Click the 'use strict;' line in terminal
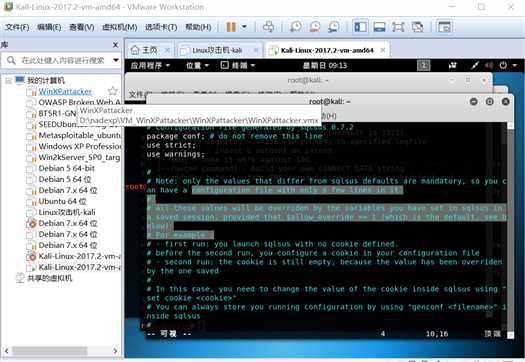 point(171,145)
